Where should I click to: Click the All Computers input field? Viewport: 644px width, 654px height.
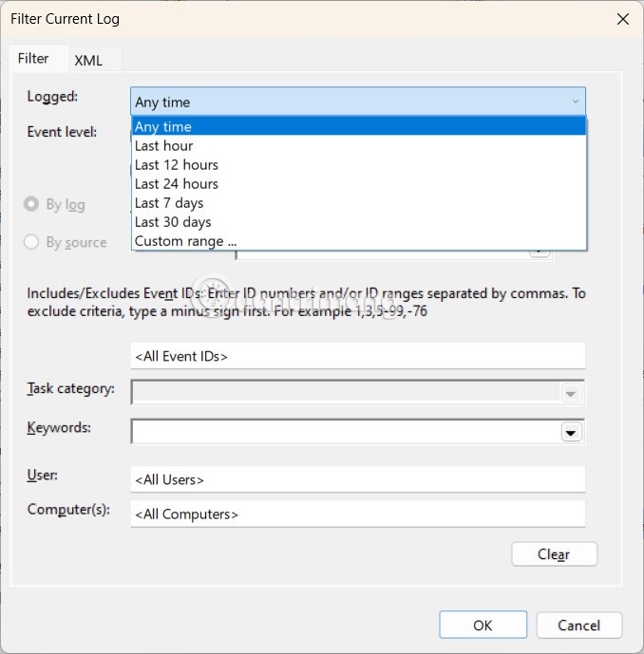pyautogui.click(x=358, y=514)
